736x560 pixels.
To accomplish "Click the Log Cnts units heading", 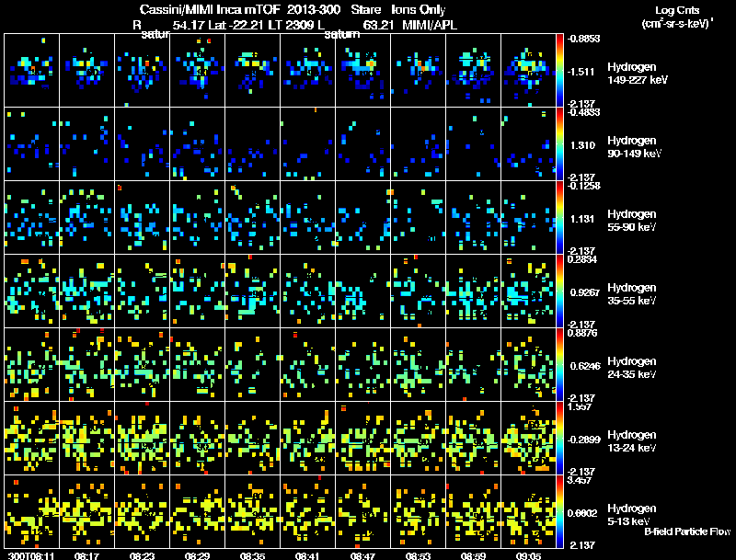I will 677,10.
